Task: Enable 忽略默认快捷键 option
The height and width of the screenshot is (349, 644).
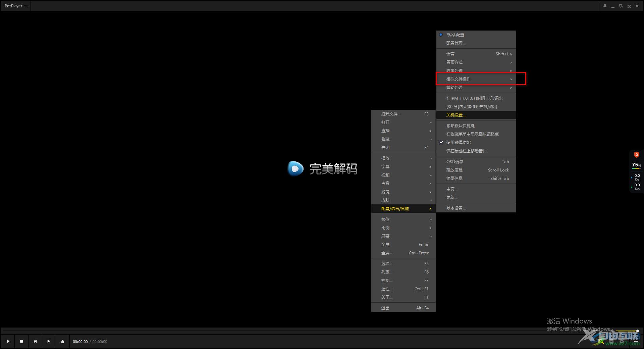Action: click(x=476, y=126)
